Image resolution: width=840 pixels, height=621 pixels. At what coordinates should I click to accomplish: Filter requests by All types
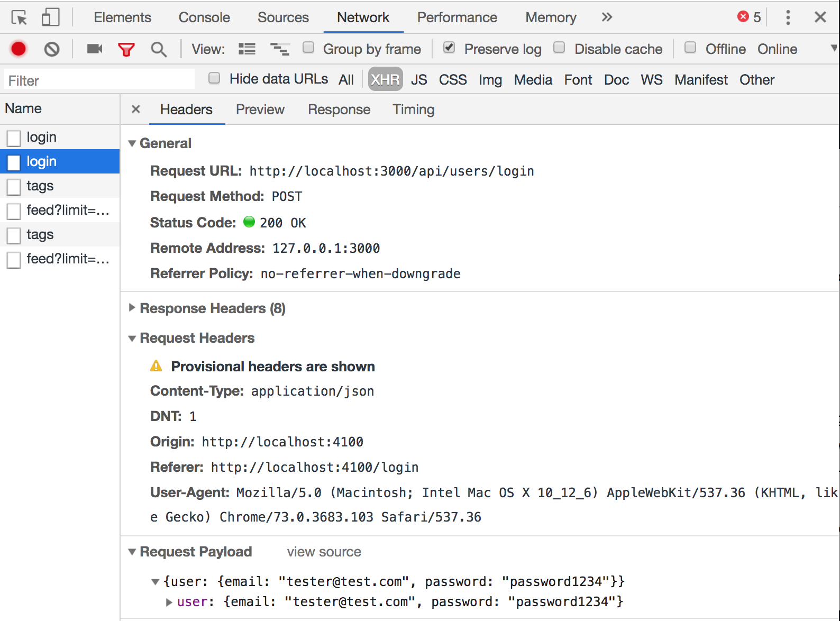pyautogui.click(x=346, y=80)
